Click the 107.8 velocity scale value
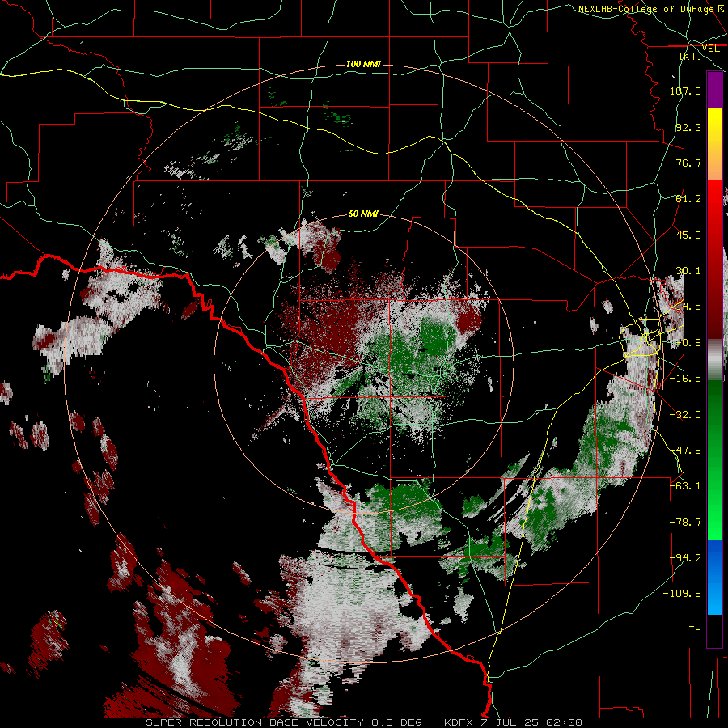The width and height of the screenshot is (728, 728). coord(685,91)
